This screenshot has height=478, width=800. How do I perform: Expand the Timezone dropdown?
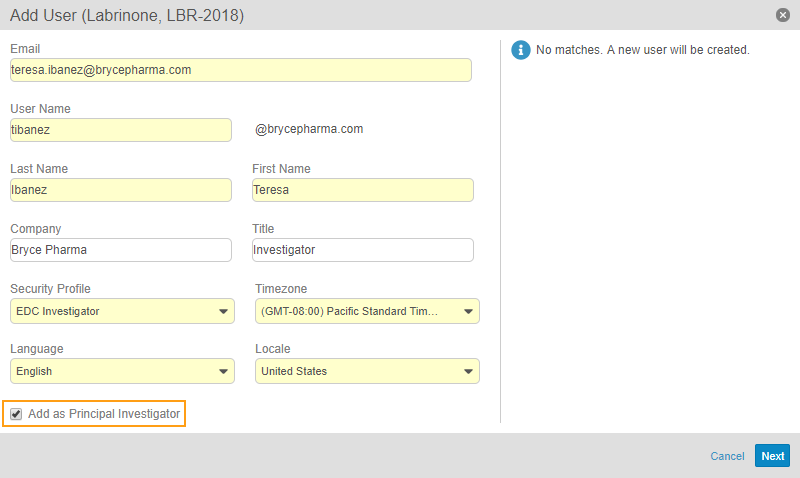point(367,312)
